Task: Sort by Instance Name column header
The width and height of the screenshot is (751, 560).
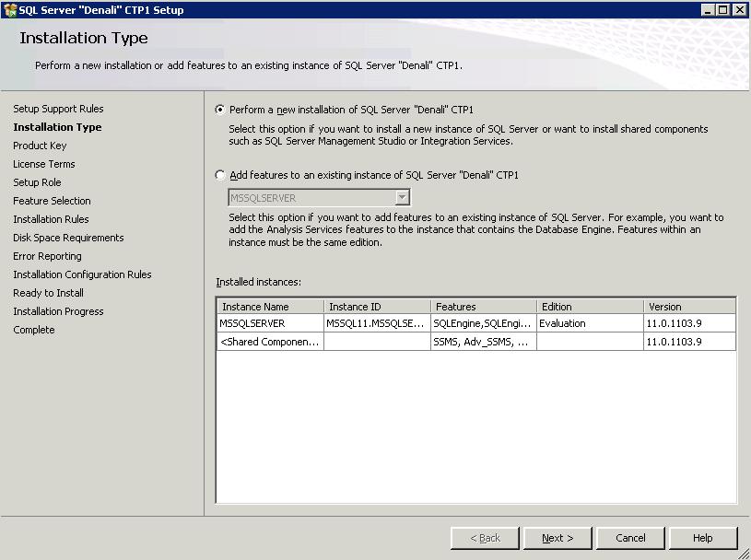Action: (270, 307)
